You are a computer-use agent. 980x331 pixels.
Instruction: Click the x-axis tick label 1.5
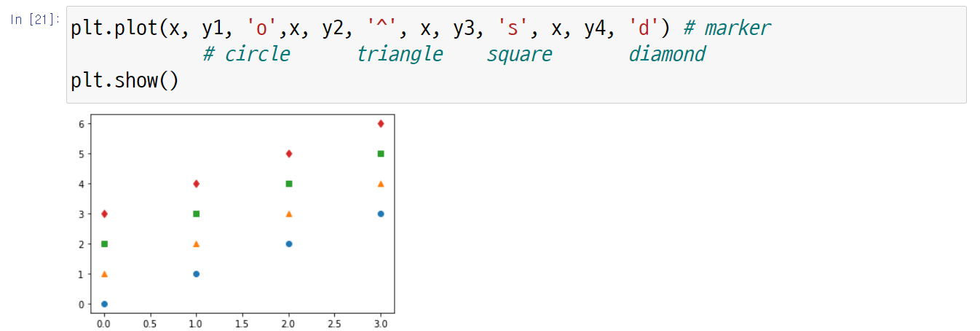242,323
